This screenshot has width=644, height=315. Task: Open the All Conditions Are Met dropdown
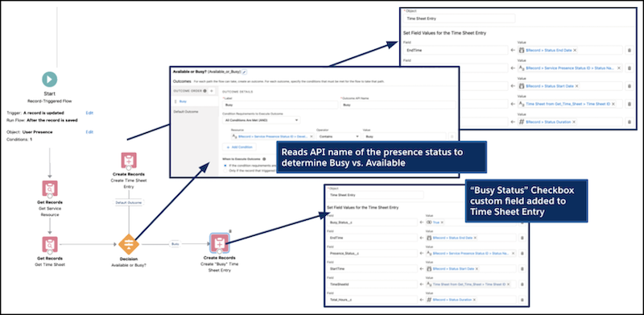(261, 120)
